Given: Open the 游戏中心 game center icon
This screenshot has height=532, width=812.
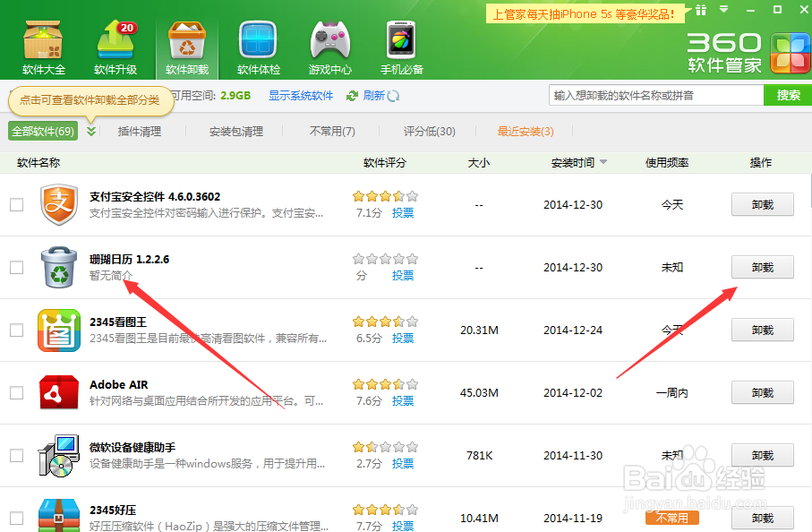Looking at the screenshot, I should pyautogui.click(x=329, y=36).
